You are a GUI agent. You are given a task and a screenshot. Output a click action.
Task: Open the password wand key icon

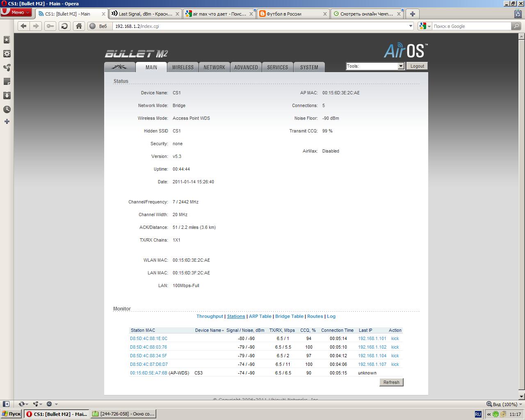click(50, 26)
